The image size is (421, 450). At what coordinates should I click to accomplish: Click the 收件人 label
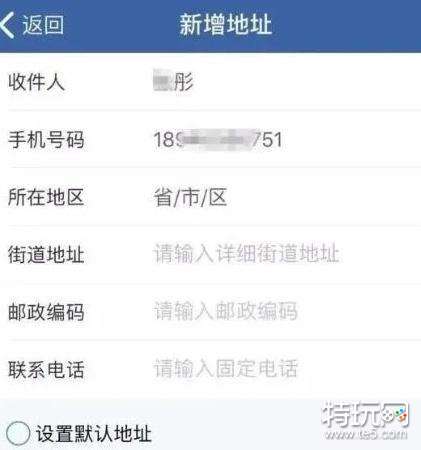[36, 82]
